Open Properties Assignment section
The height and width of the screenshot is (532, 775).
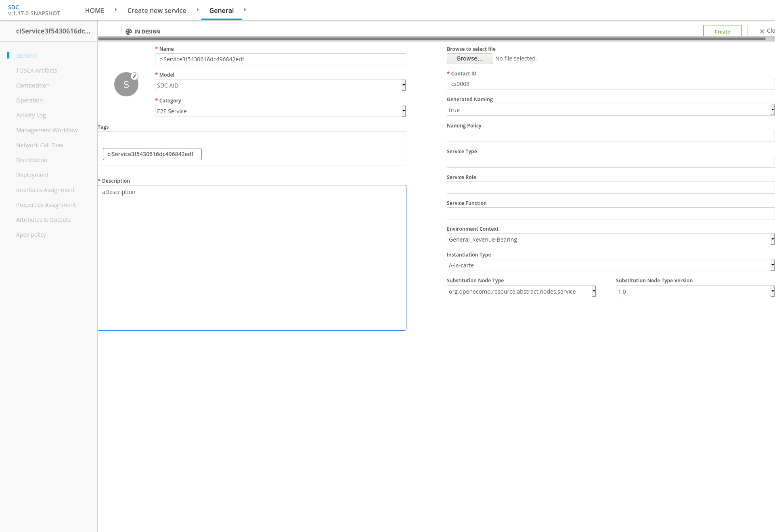pos(46,205)
